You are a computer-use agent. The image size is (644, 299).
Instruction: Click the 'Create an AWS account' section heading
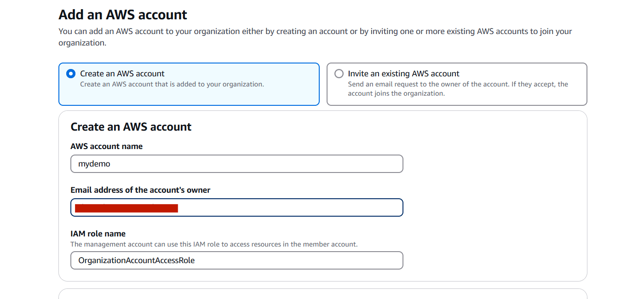[x=131, y=127]
